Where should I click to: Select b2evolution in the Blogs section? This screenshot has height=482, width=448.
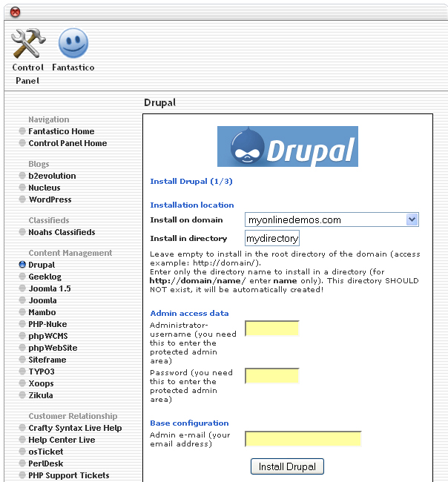click(52, 176)
